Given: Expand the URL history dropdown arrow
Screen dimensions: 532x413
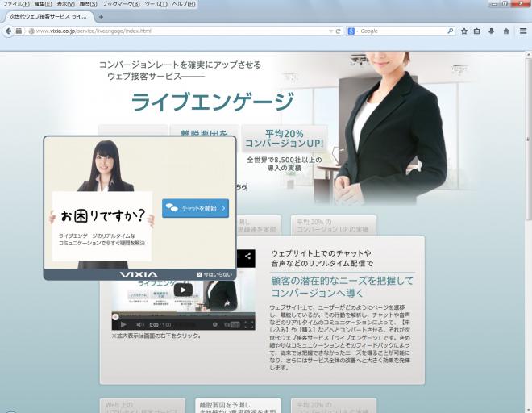Looking at the screenshot, I should click(x=330, y=31).
